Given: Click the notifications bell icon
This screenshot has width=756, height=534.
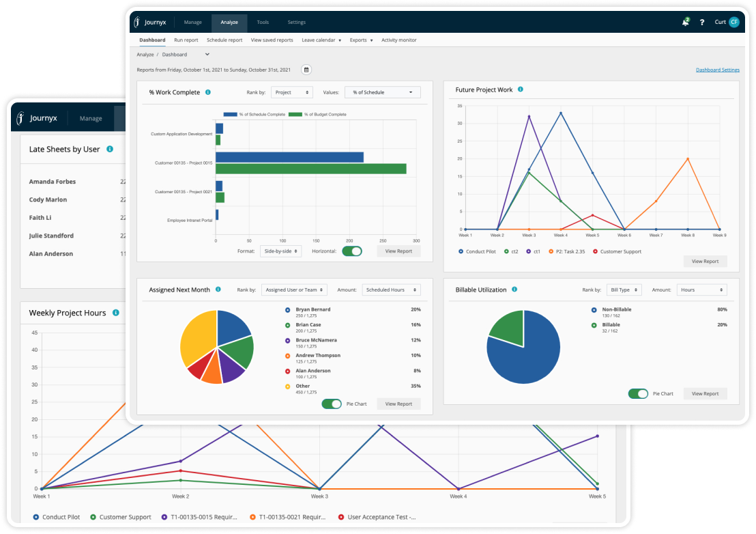Looking at the screenshot, I should pos(685,23).
